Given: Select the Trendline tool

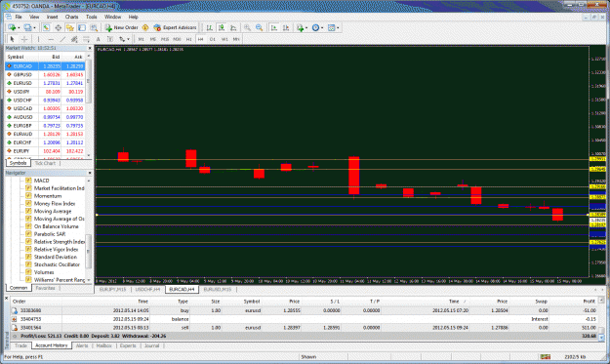Looking at the screenshot, I should 62,39.
